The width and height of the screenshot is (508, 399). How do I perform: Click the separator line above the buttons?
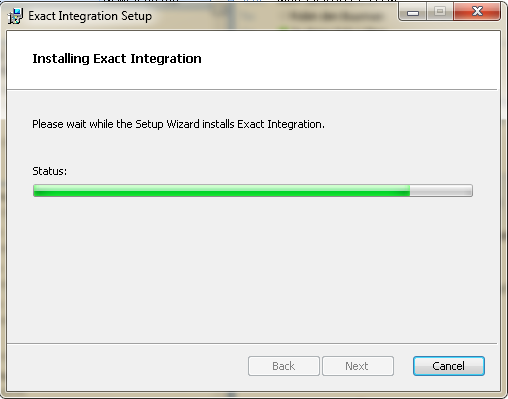pos(252,343)
